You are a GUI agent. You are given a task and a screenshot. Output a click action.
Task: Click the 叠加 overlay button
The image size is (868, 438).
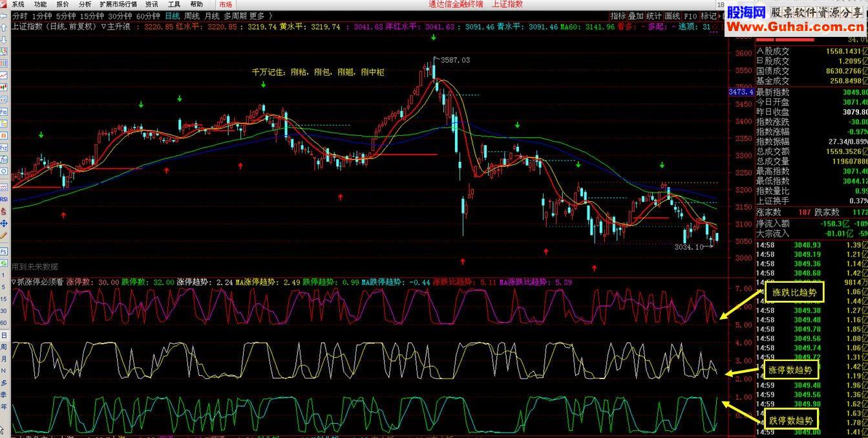[x=636, y=16]
